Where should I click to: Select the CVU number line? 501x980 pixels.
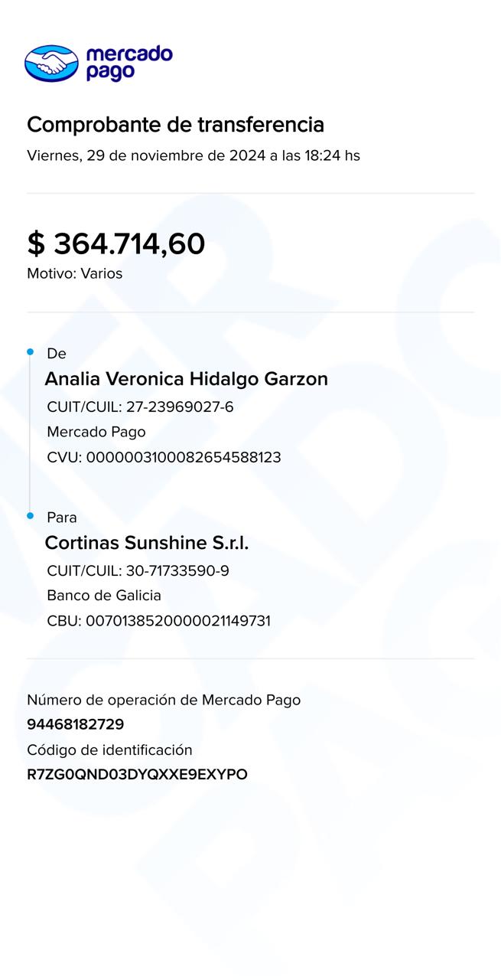[x=164, y=457]
